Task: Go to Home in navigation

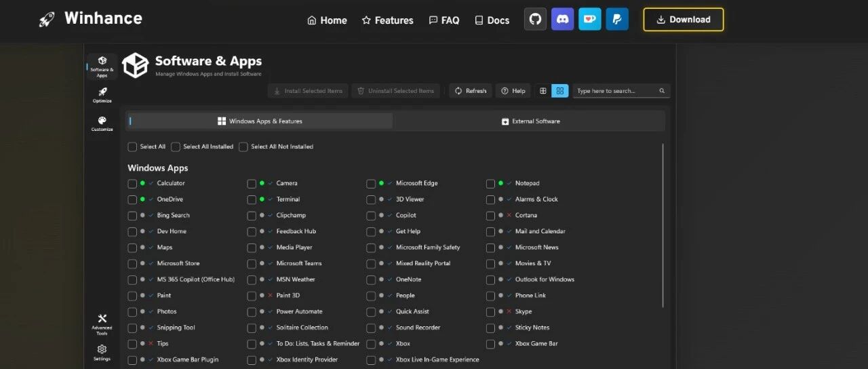Action: (x=327, y=20)
